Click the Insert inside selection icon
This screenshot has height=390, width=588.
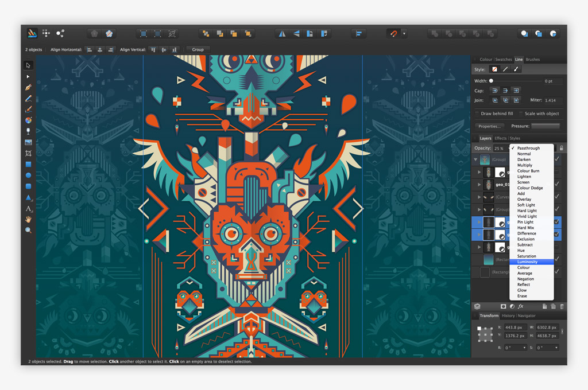(x=553, y=34)
